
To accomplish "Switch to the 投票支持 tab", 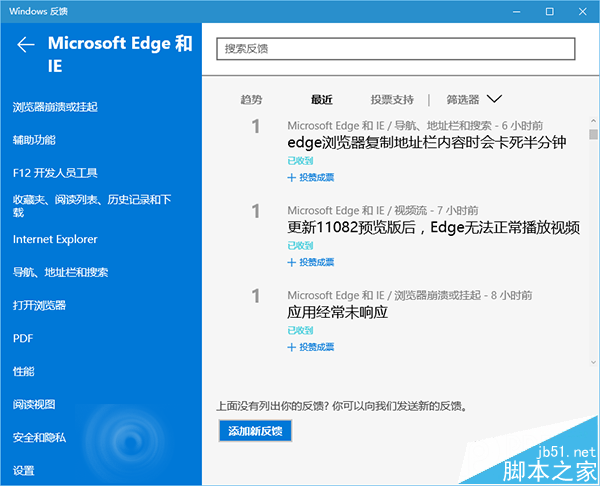I will (392, 99).
